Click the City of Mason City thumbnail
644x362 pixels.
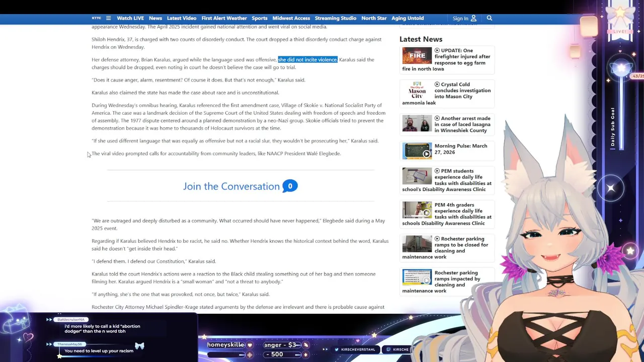pyautogui.click(x=417, y=89)
